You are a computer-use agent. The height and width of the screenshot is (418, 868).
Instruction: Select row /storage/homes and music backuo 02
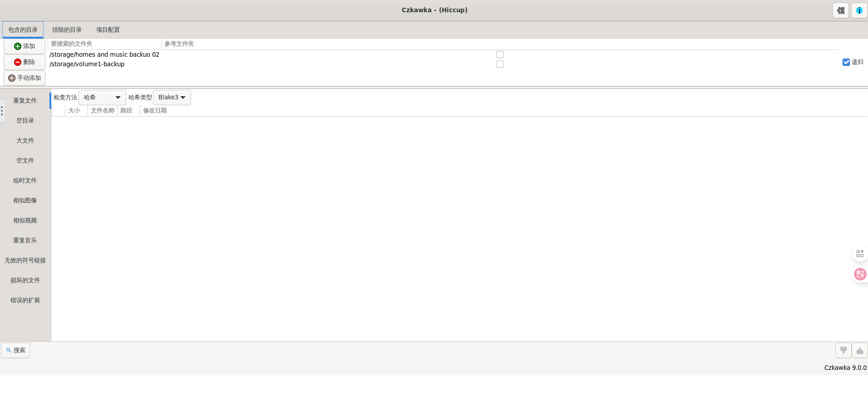(x=443, y=54)
